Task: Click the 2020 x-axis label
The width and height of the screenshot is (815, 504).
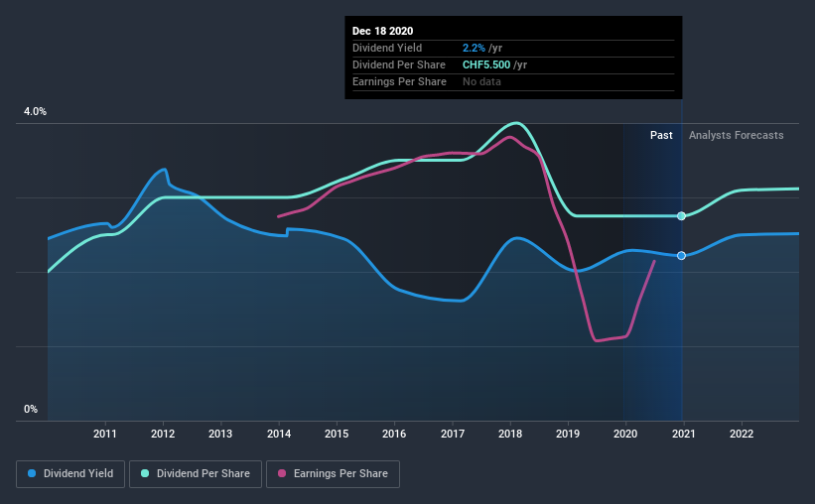Action: pyautogui.click(x=625, y=434)
